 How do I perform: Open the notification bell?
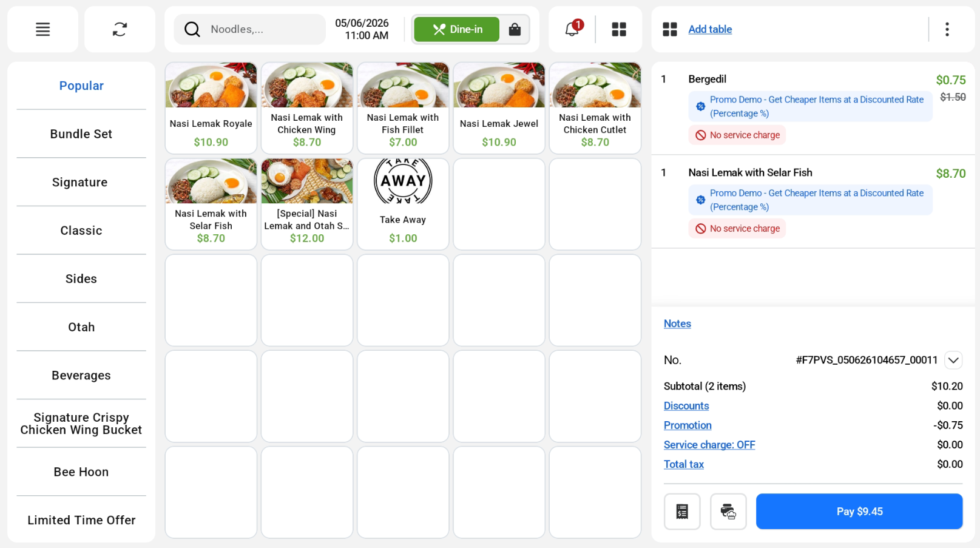click(572, 29)
